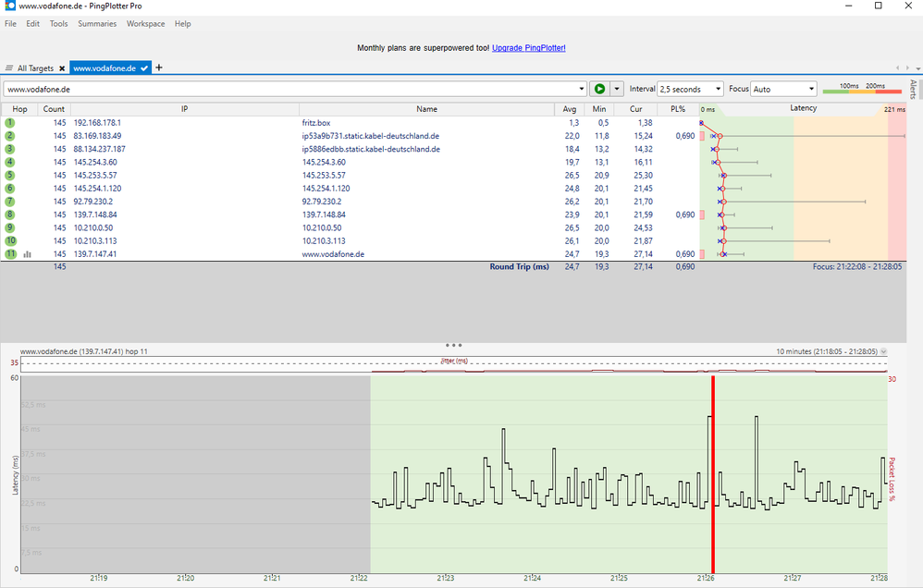Close the All Targets tab

62,68
